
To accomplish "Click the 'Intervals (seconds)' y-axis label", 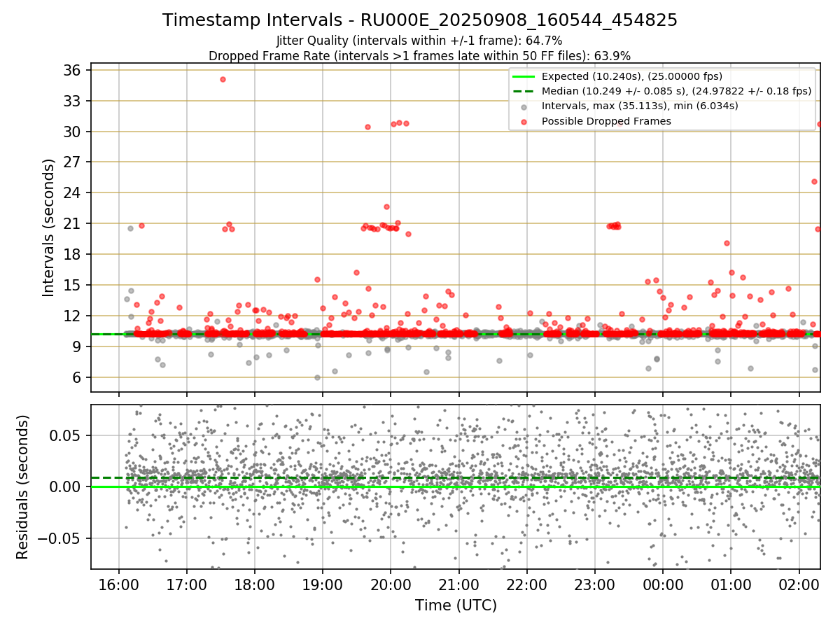I will pos(48,227).
